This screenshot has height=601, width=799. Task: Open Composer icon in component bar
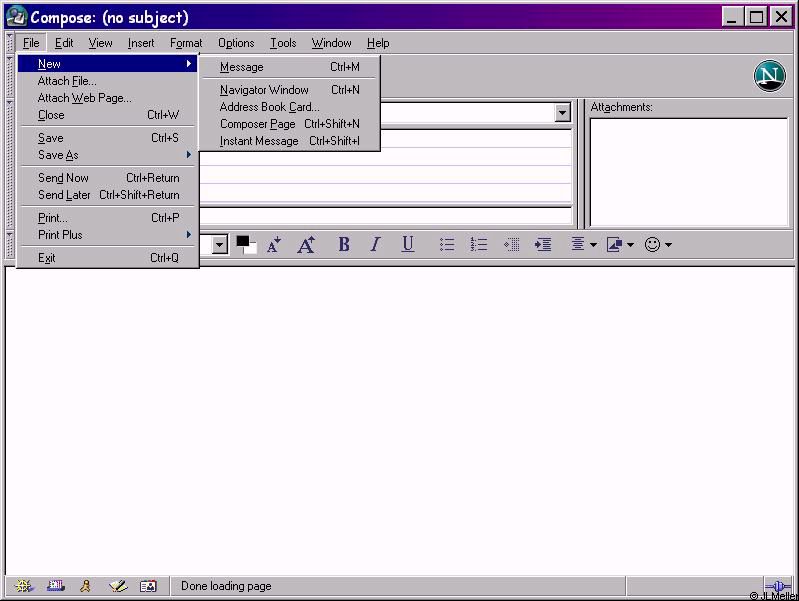click(118, 586)
